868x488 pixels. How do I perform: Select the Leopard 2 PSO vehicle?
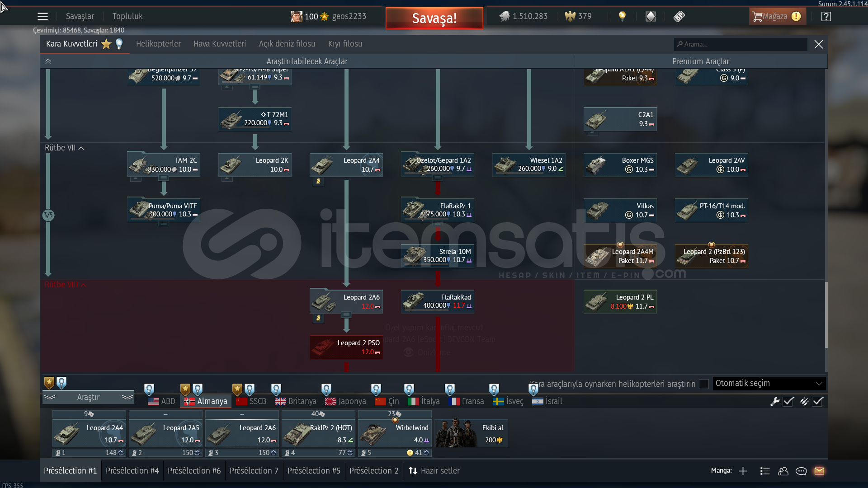[346, 347]
